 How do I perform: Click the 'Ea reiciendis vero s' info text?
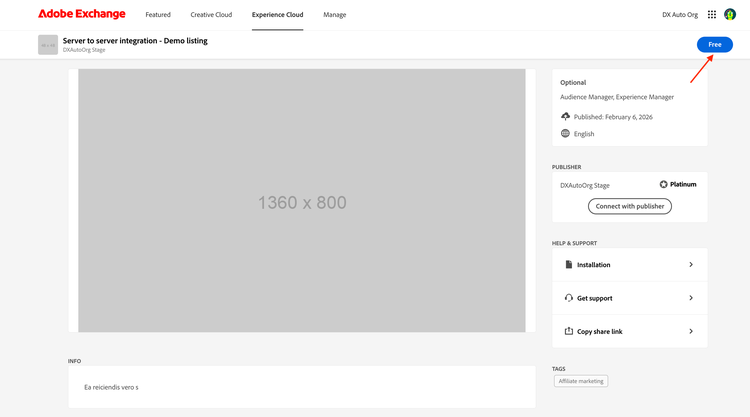point(111,387)
